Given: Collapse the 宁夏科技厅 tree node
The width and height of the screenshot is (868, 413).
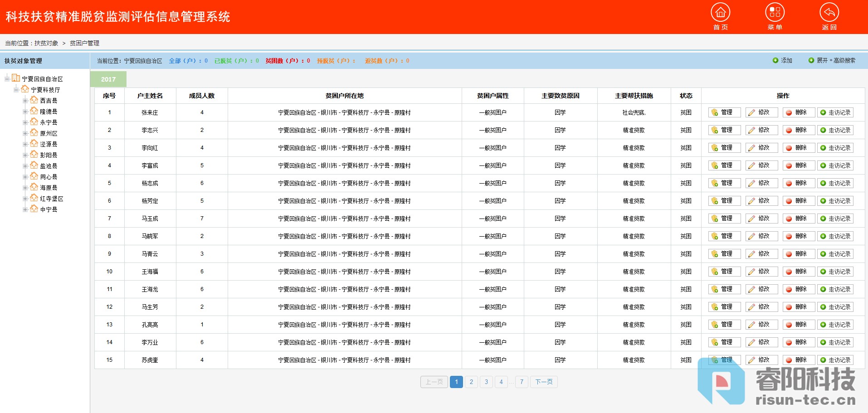Looking at the screenshot, I should click(x=16, y=90).
